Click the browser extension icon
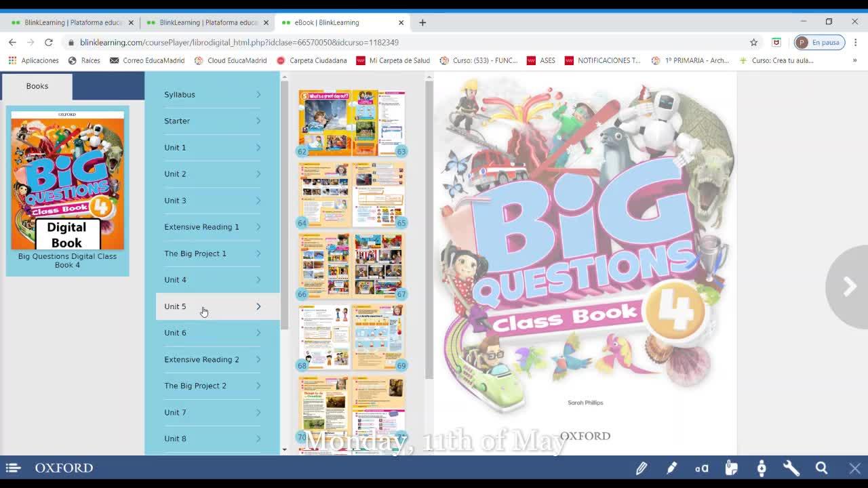The image size is (868, 488). point(776,42)
